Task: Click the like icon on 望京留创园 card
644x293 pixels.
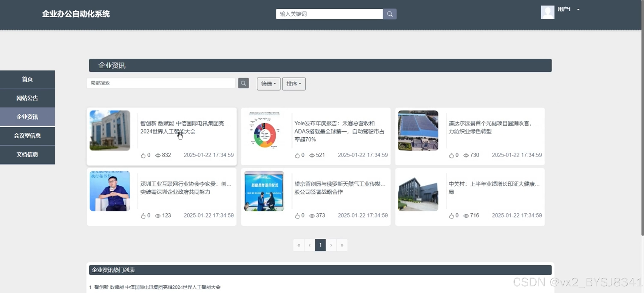Action: (297, 216)
